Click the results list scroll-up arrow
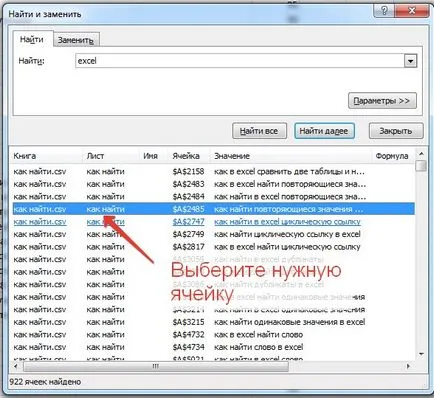This screenshot has width=434, height=398. pyautogui.click(x=421, y=154)
